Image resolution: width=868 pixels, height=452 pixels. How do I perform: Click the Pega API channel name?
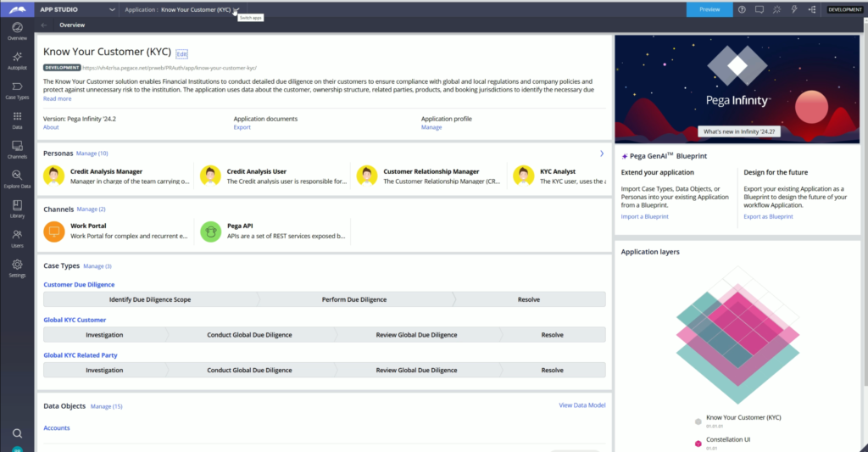coord(240,226)
